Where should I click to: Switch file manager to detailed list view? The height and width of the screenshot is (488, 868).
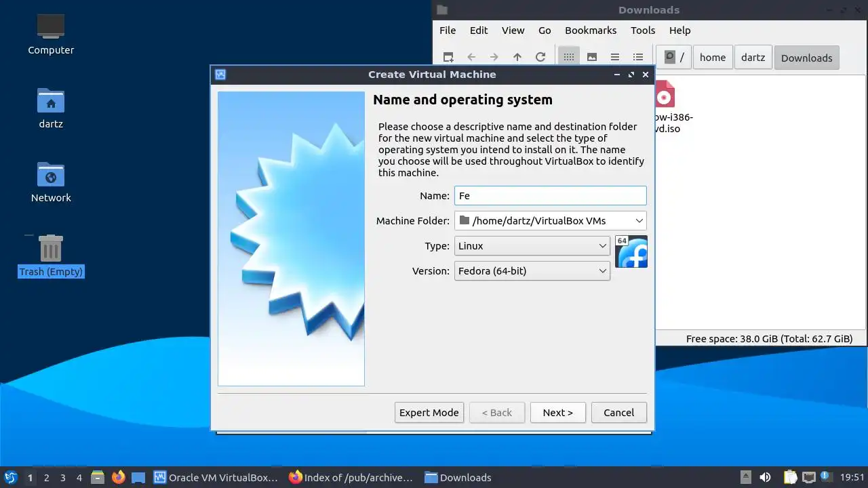(x=638, y=58)
